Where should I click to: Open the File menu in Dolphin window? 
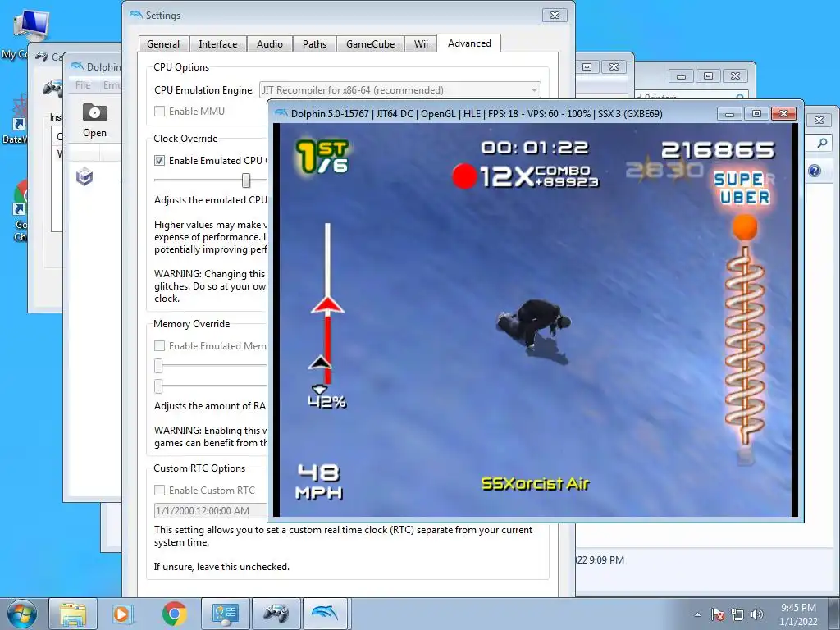(83, 85)
